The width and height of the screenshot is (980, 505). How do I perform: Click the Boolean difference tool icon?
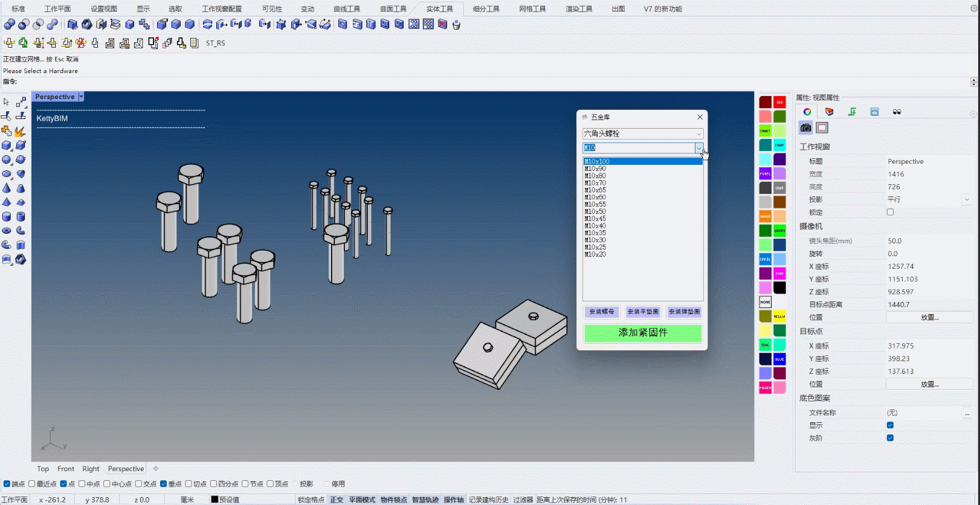pyautogui.click(x=24, y=24)
